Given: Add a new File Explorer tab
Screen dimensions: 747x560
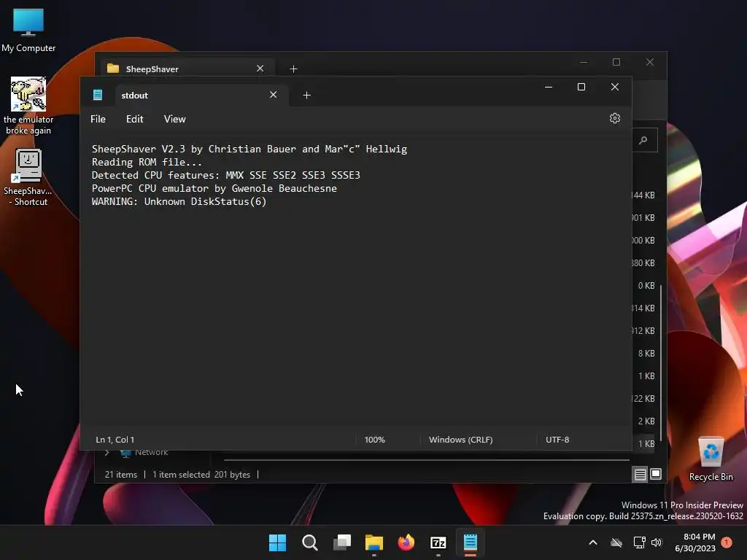Looking at the screenshot, I should coord(293,69).
